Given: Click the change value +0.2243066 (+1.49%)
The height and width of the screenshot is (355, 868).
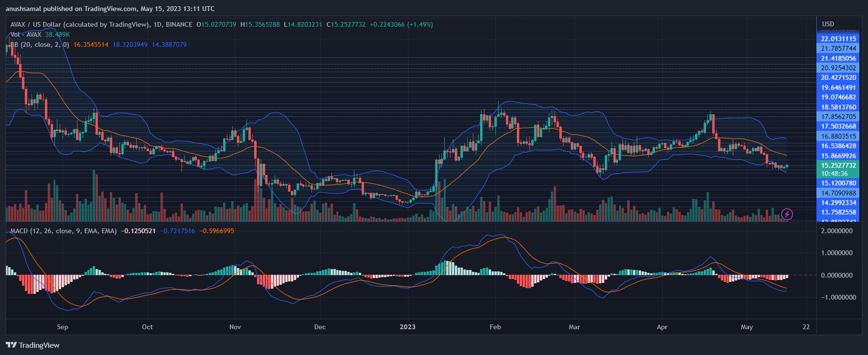Looking at the screenshot, I should pos(401,24).
